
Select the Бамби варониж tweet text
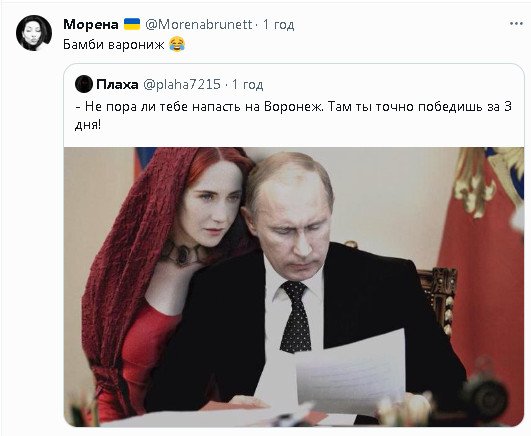[x=114, y=45]
